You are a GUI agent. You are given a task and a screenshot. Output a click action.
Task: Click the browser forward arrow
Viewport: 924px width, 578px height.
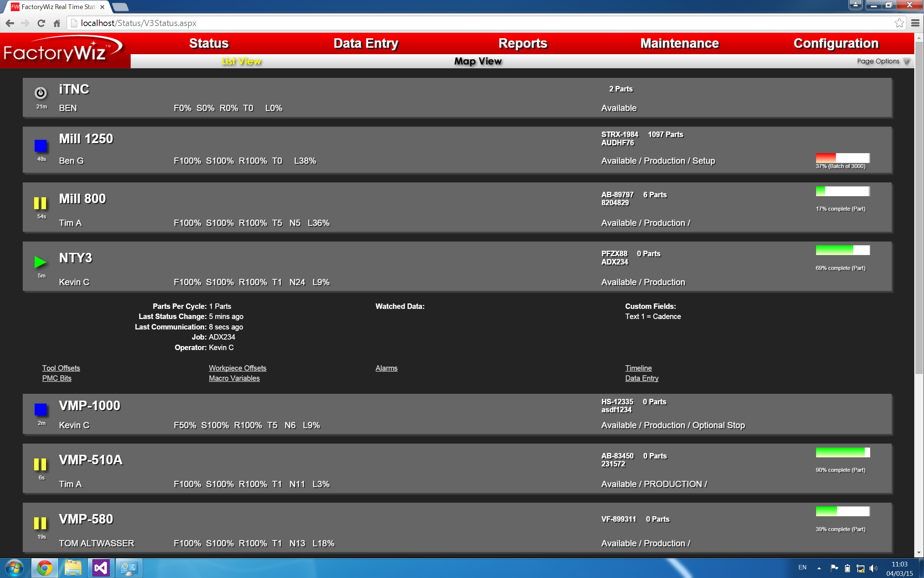tap(25, 23)
